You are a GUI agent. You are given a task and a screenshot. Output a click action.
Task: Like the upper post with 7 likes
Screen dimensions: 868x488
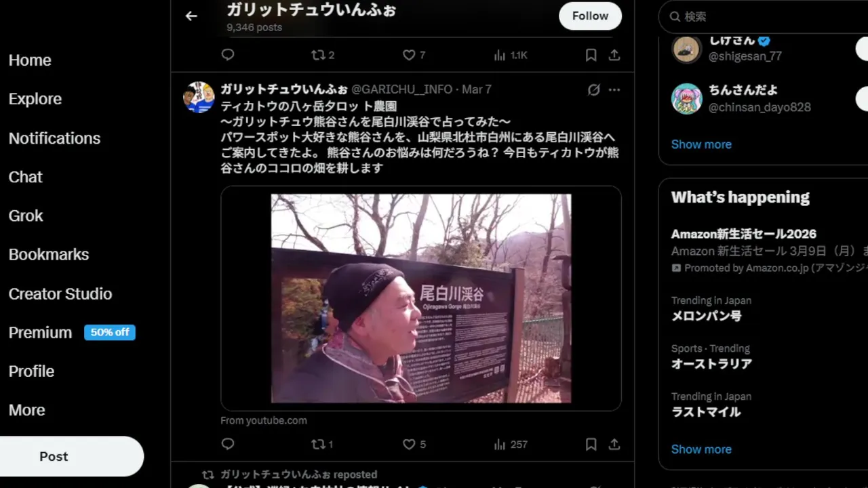(414, 55)
